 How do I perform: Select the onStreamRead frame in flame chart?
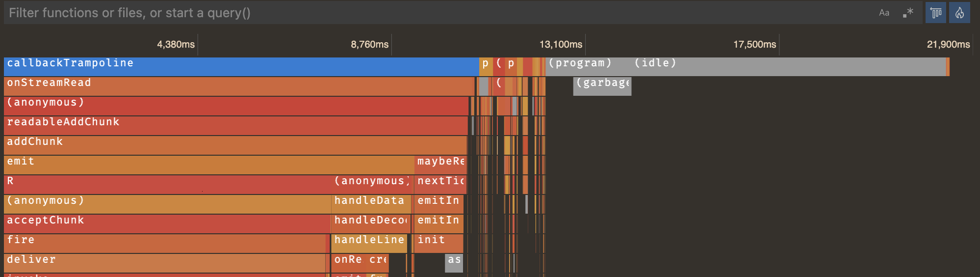[239, 86]
